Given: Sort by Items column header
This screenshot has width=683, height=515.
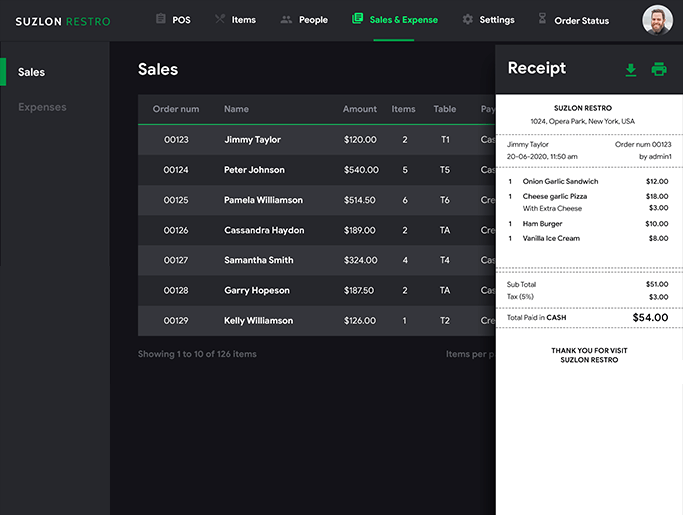Looking at the screenshot, I should click(403, 109).
